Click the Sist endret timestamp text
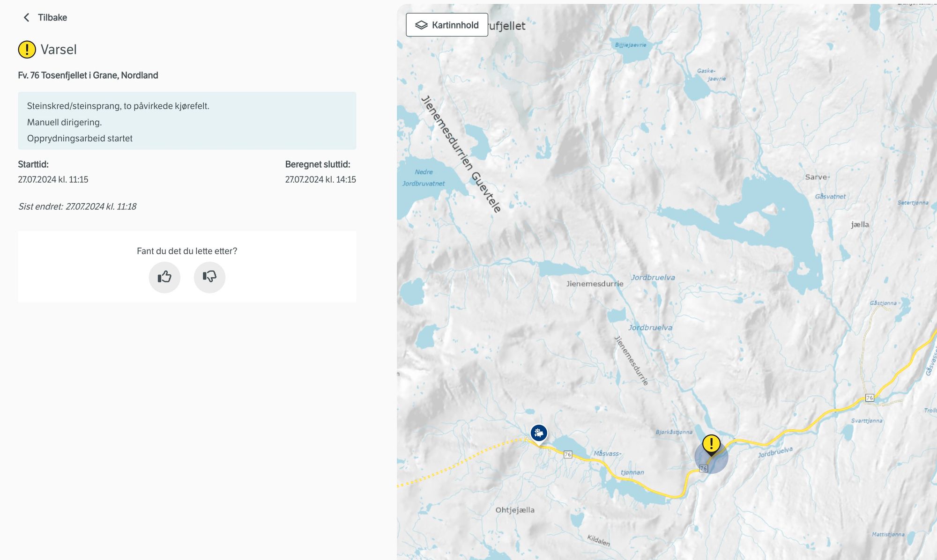This screenshot has height=560, width=937. pyautogui.click(x=77, y=206)
